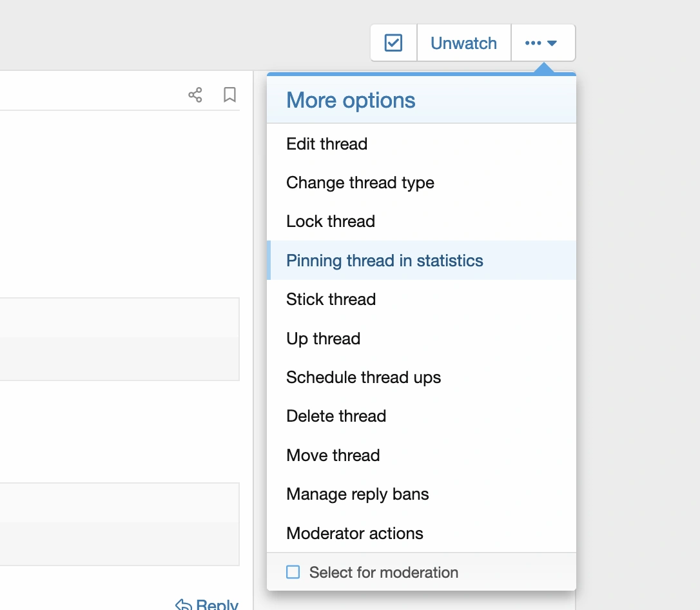Click the reply arrow icon
The image size is (700, 610).
tap(184, 604)
